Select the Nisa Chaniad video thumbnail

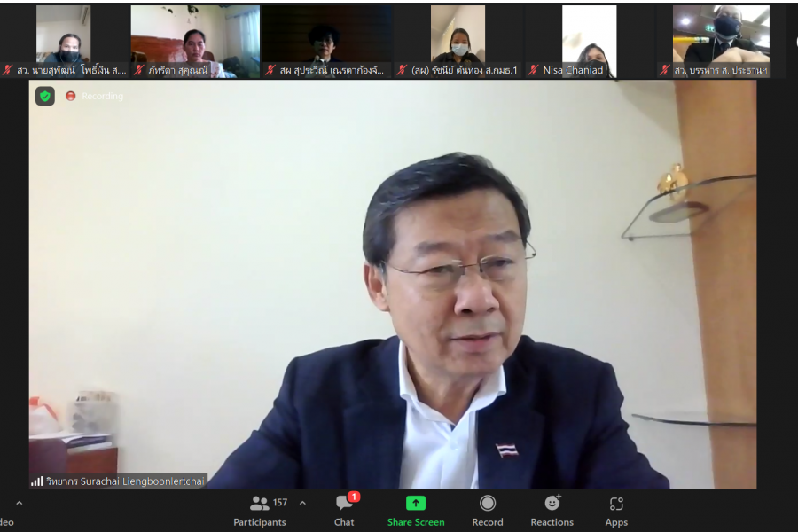point(589,35)
